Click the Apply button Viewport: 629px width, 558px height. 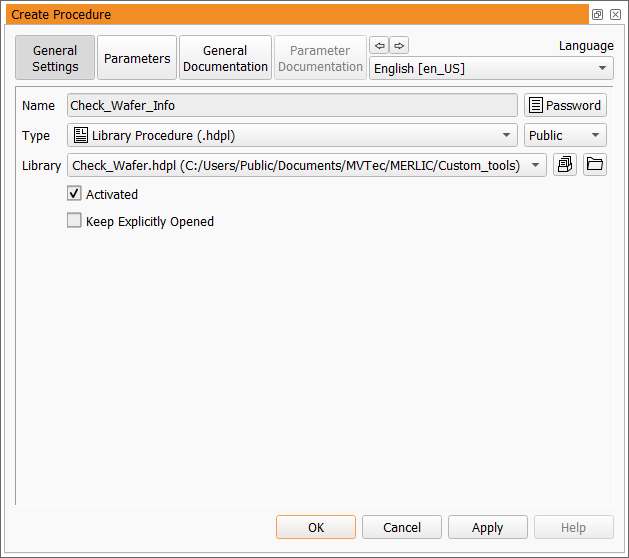click(x=488, y=527)
